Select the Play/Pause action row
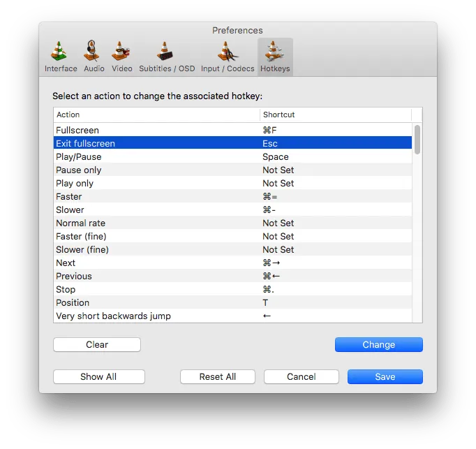 [x=232, y=156]
